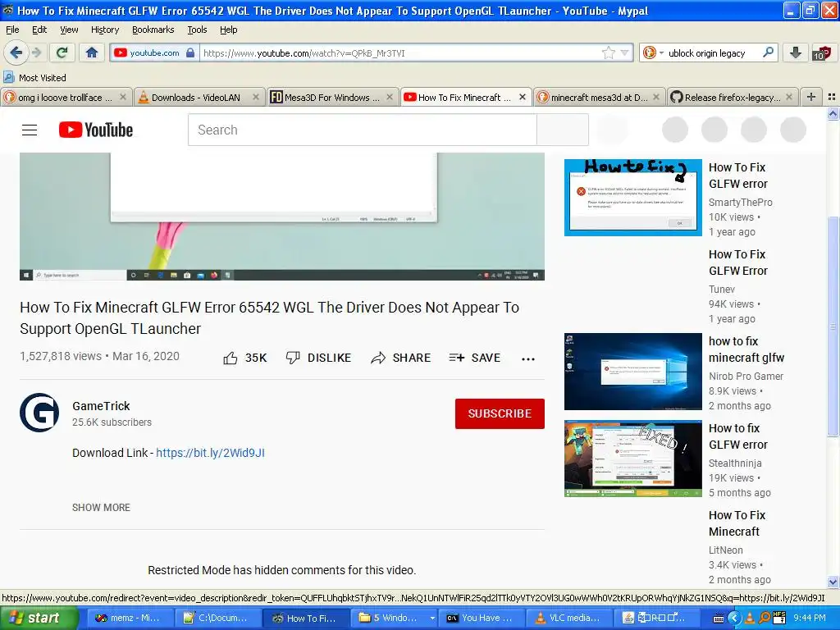Open the History menu
The image size is (840, 630).
click(105, 30)
